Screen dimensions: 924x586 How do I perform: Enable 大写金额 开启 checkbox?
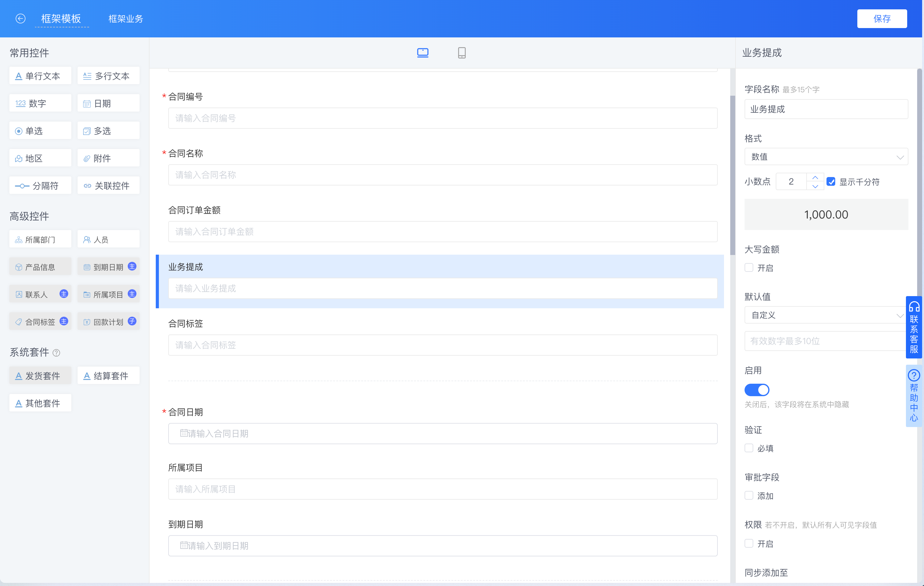coord(749,268)
